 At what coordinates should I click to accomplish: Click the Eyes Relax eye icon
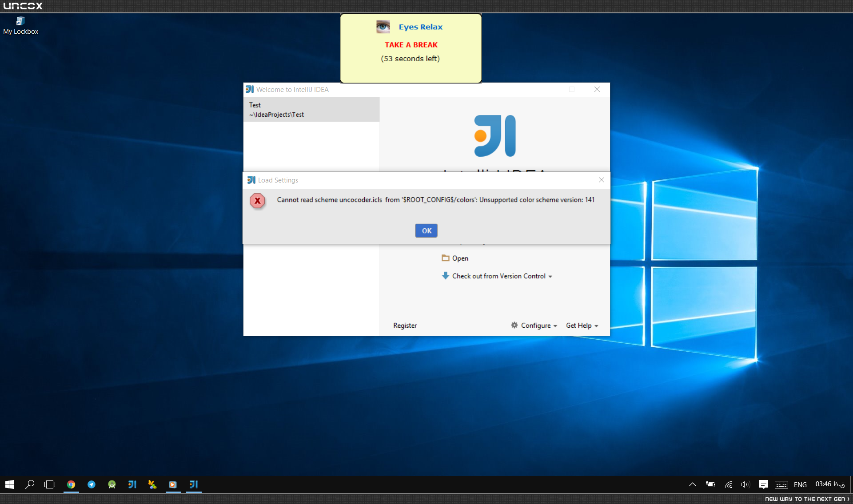click(383, 27)
